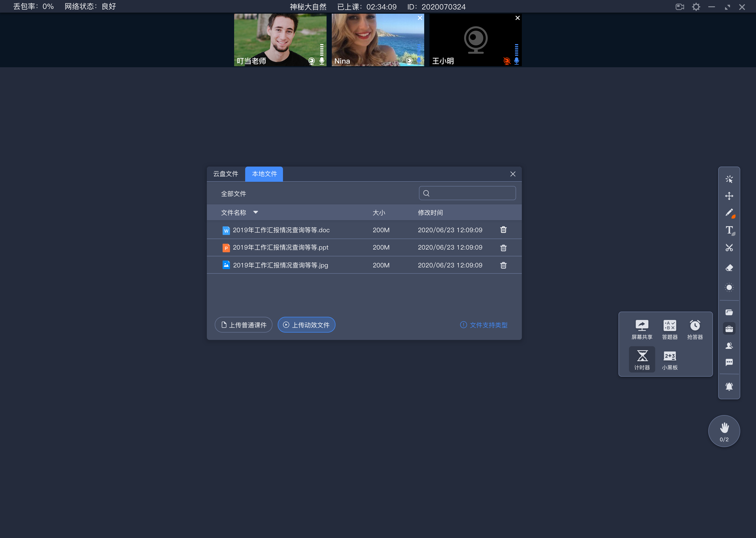Click 上传普通课件 button
Image resolution: width=756 pixels, height=538 pixels.
243,325
